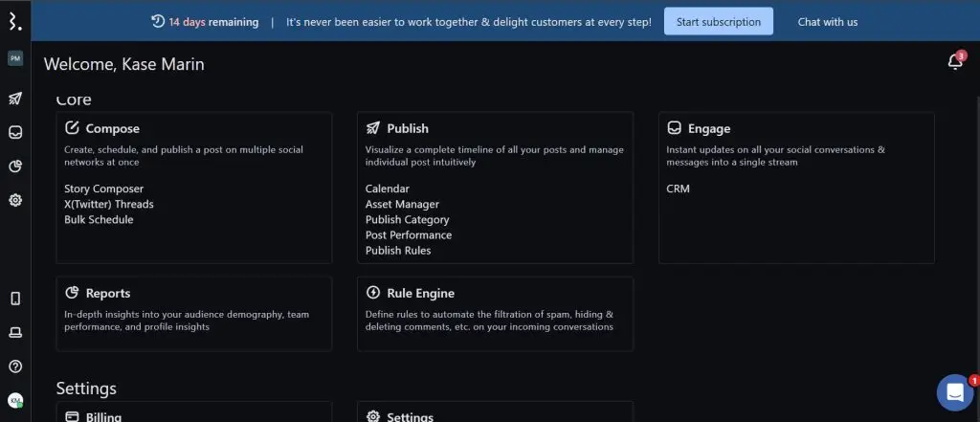Open the notifications bell
This screenshot has height=422, width=980.
click(x=955, y=61)
